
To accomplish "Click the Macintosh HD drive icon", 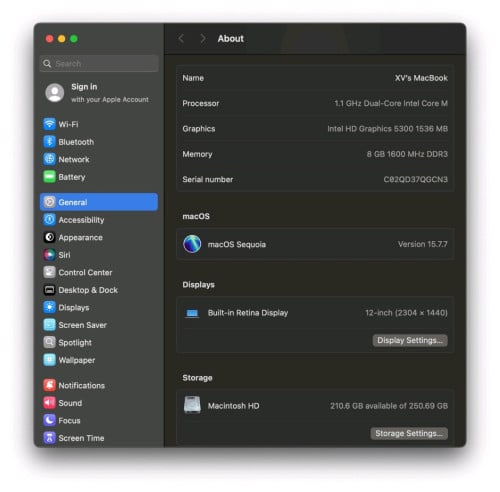I will pos(192,405).
